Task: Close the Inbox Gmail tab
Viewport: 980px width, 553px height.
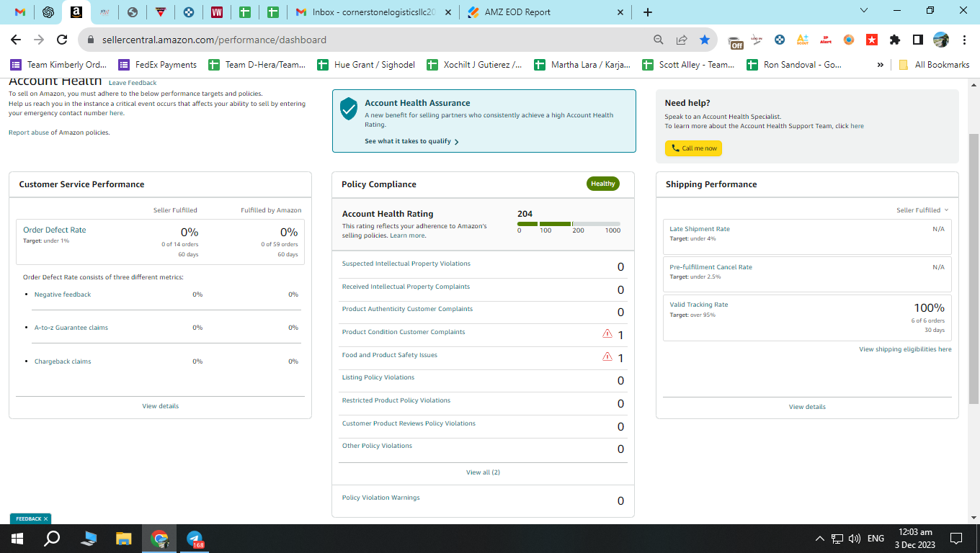Action: point(448,12)
